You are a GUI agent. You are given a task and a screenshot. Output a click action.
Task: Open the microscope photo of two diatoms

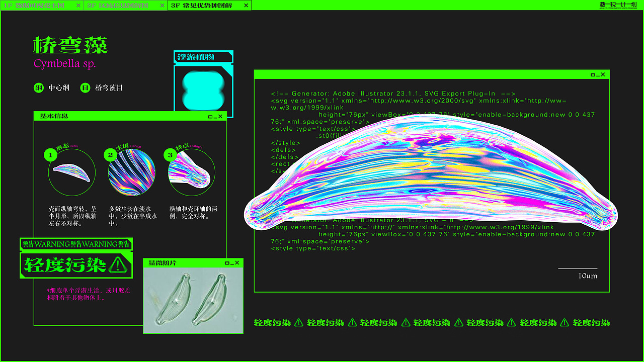(x=193, y=300)
